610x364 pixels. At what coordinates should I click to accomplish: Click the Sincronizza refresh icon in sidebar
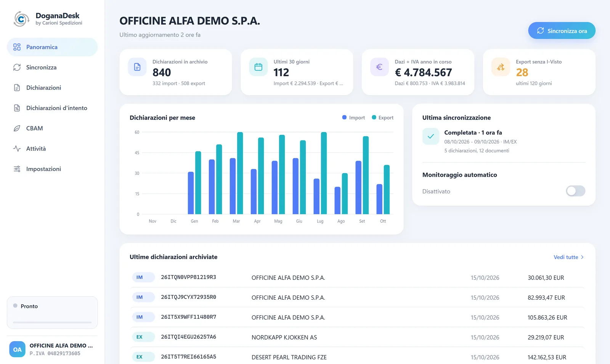(x=17, y=67)
